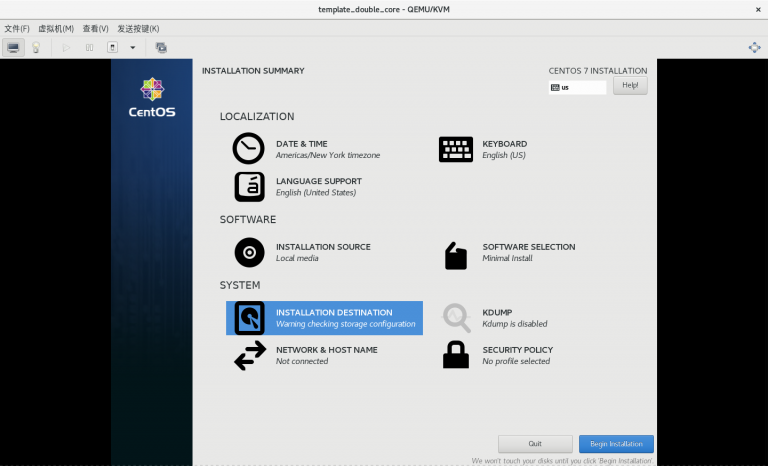Click the CentOS logo in sidebar
Screen dimensions: 768x466
[x=152, y=97]
